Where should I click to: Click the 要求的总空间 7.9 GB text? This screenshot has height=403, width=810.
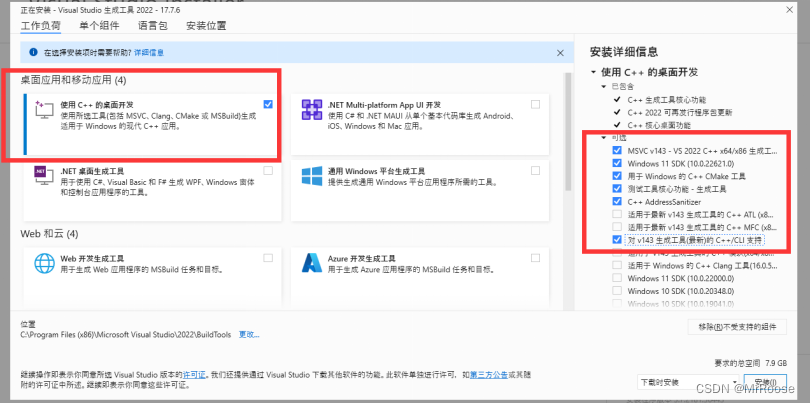(751, 363)
